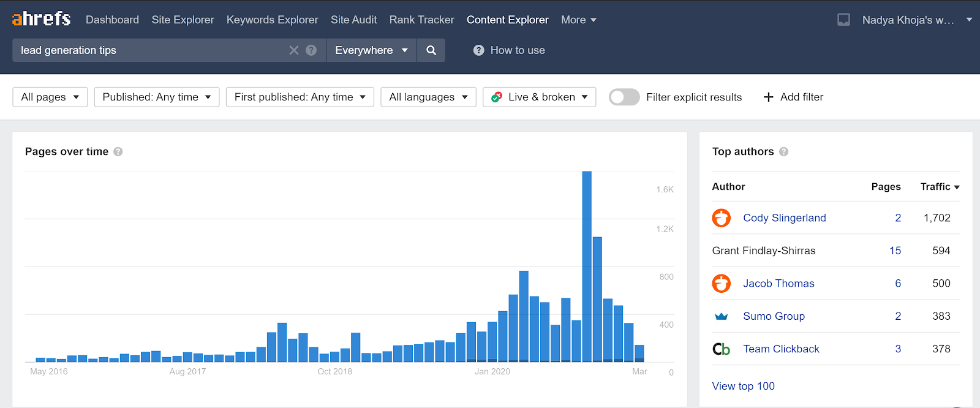
Task: Click Pages over time help icon
Action: tap(118, 151)
